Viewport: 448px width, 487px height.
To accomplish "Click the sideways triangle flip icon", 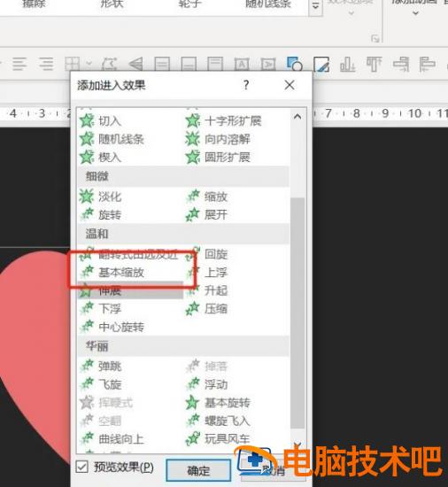I will tap(135, 65).
